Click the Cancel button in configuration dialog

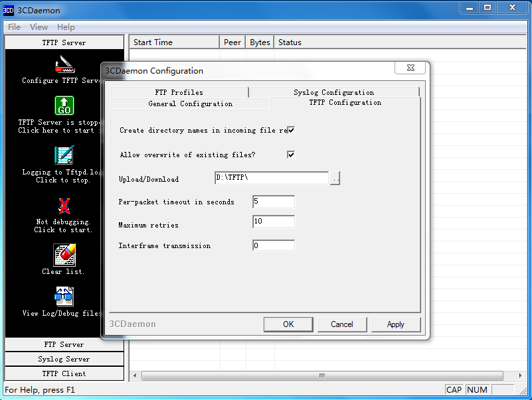click(342, 324)
